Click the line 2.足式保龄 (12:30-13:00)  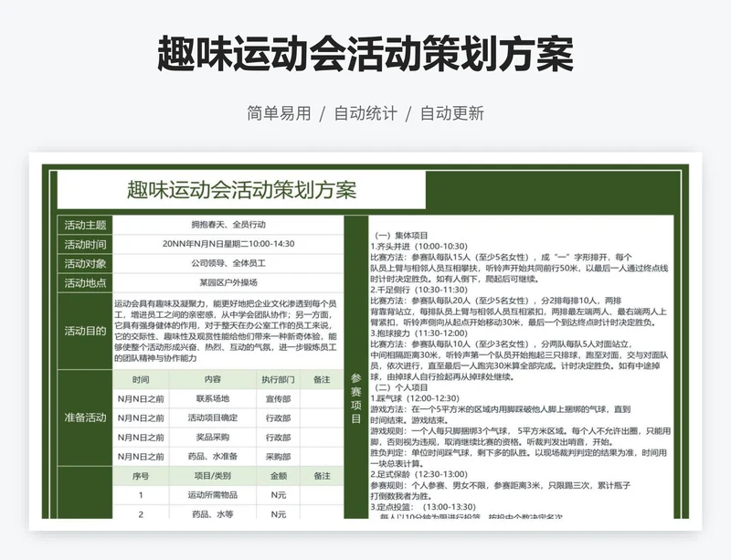pos(418,474)
